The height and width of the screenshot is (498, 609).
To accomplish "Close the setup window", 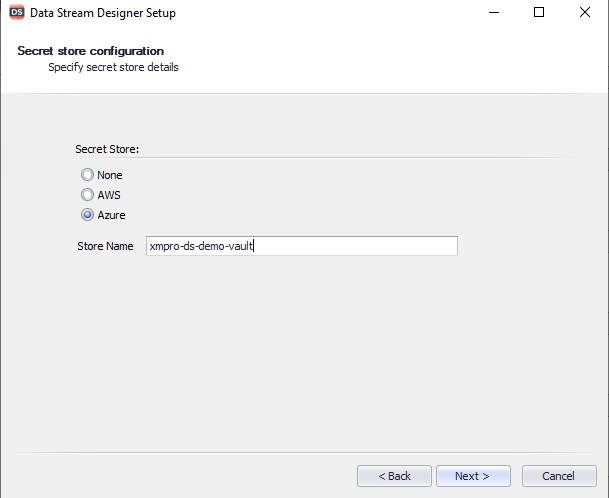I will [585, 12].
